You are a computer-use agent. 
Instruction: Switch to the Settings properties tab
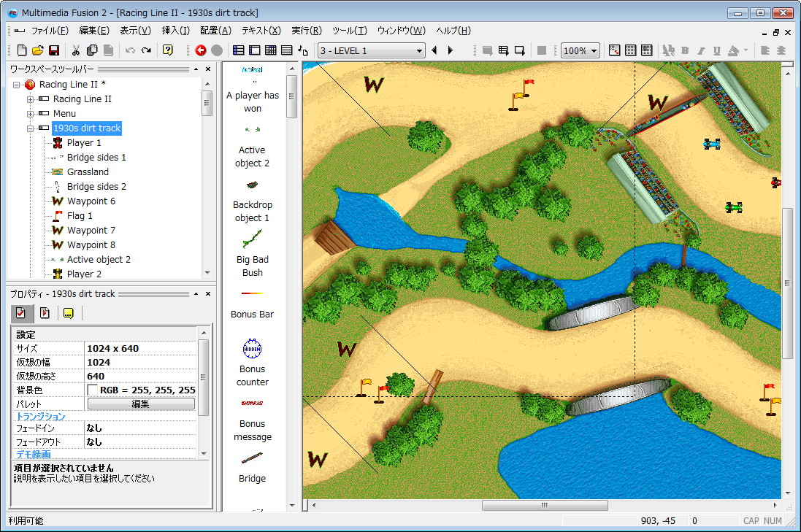coord(21,313)
